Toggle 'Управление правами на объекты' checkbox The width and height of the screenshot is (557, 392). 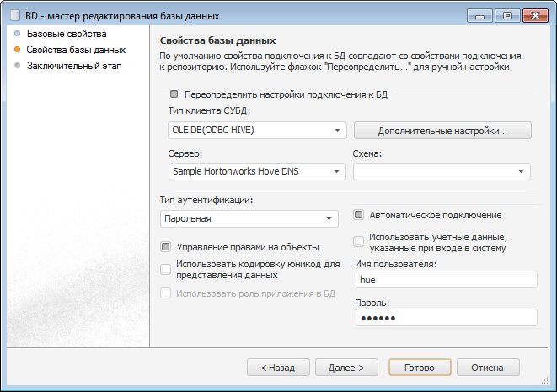166,247
